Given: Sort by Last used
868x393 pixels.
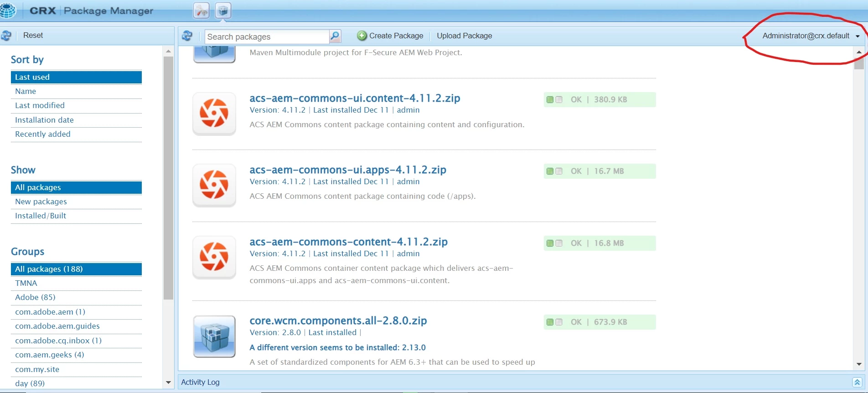Looking at the screenshot, I should pos(76,77).
